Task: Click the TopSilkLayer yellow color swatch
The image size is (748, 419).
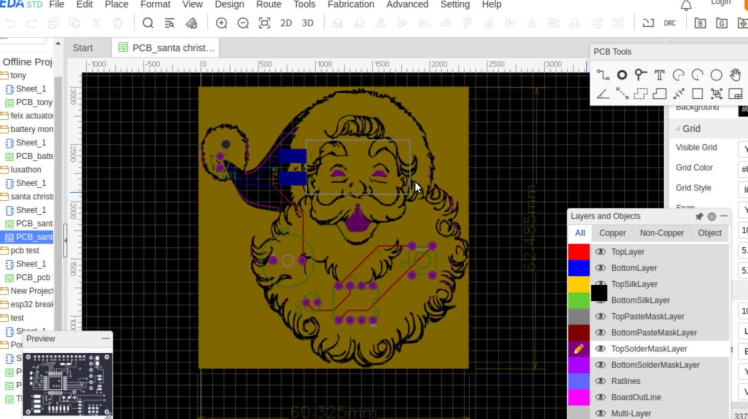Action: click(578, 284)
